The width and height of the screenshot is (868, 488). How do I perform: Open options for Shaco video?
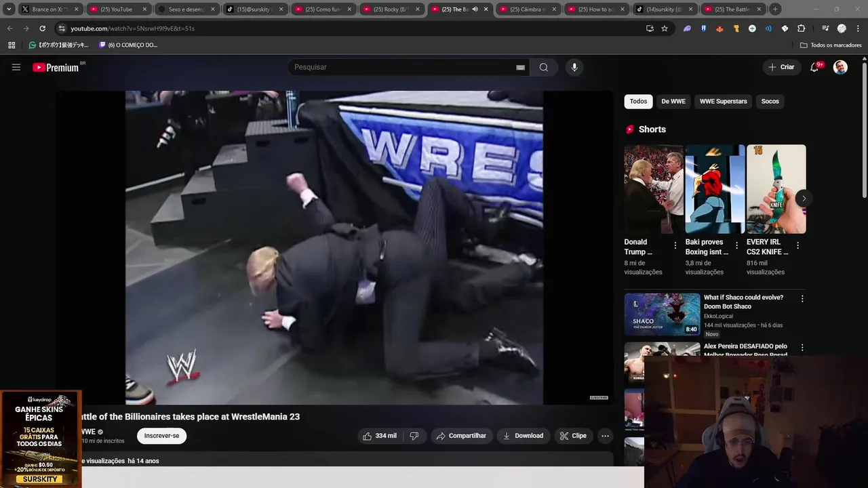point(802,298)
